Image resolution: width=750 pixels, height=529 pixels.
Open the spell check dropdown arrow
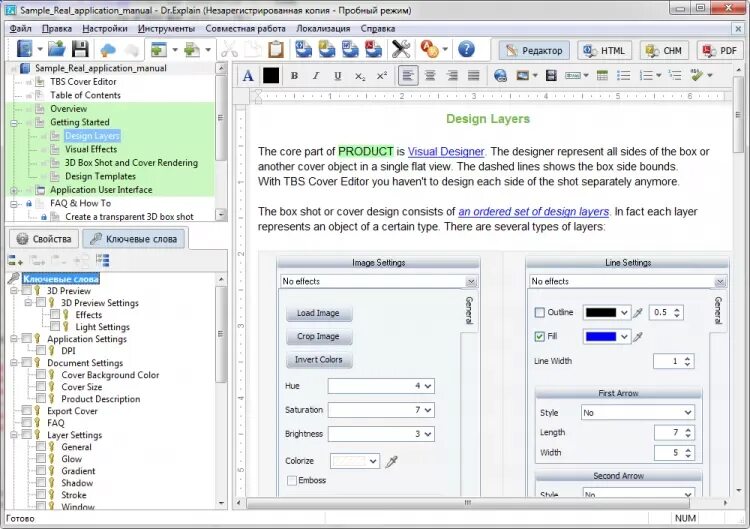tap(710, 76)
